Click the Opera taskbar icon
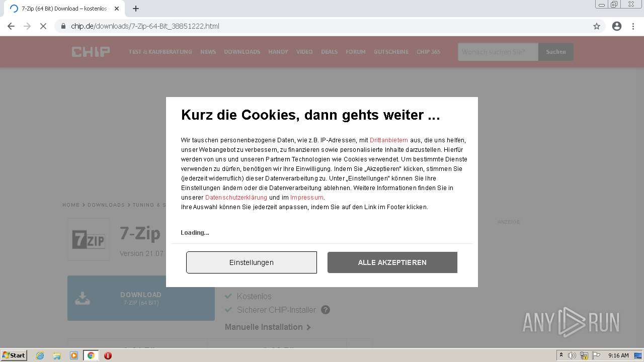 (x=108, y=355)
